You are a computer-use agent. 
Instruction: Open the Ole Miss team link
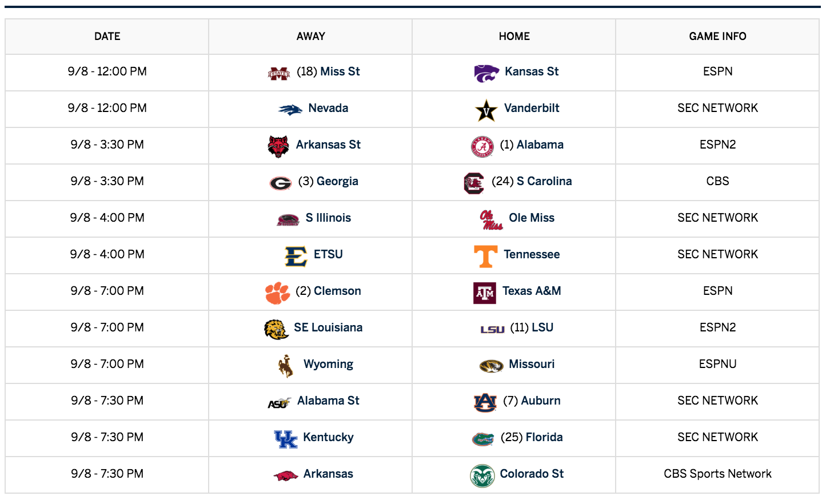(532, 218)
